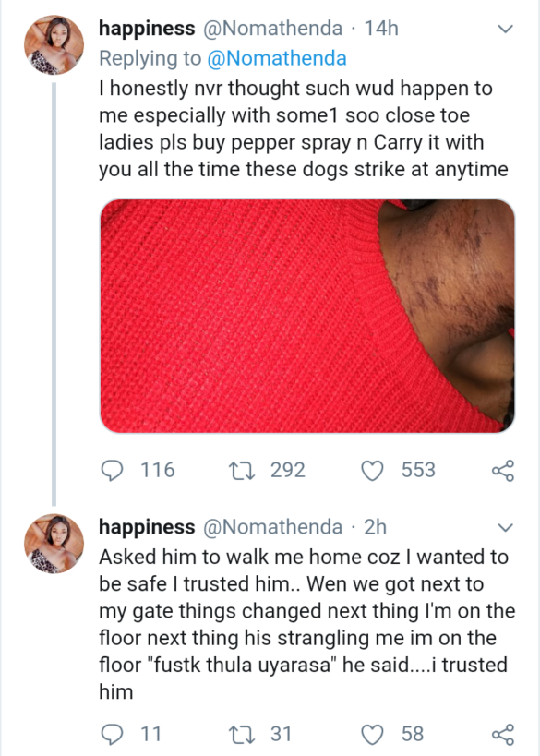540x756 pixels.
Task: Expand options chevron on the 2h tweet
Action: point(505,528)
